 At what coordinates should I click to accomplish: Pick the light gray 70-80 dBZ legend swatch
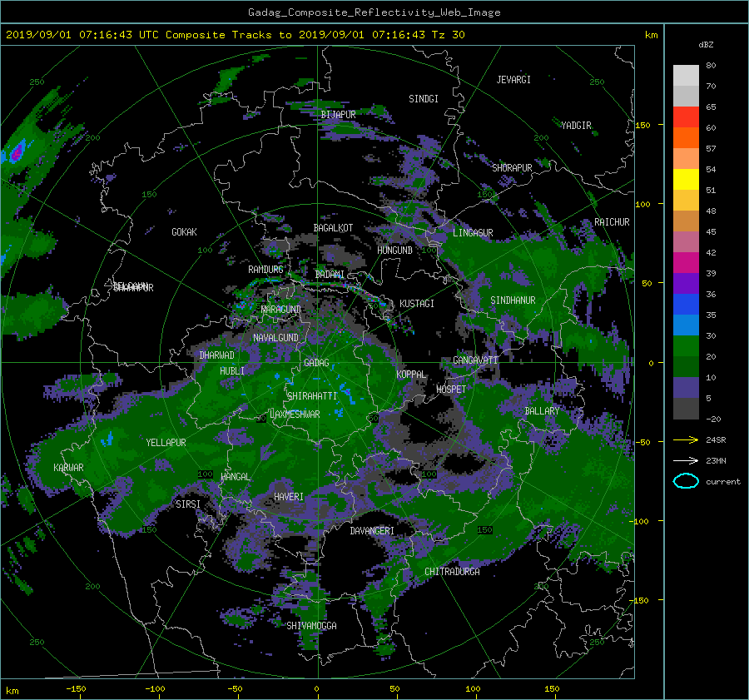point(686,76)
